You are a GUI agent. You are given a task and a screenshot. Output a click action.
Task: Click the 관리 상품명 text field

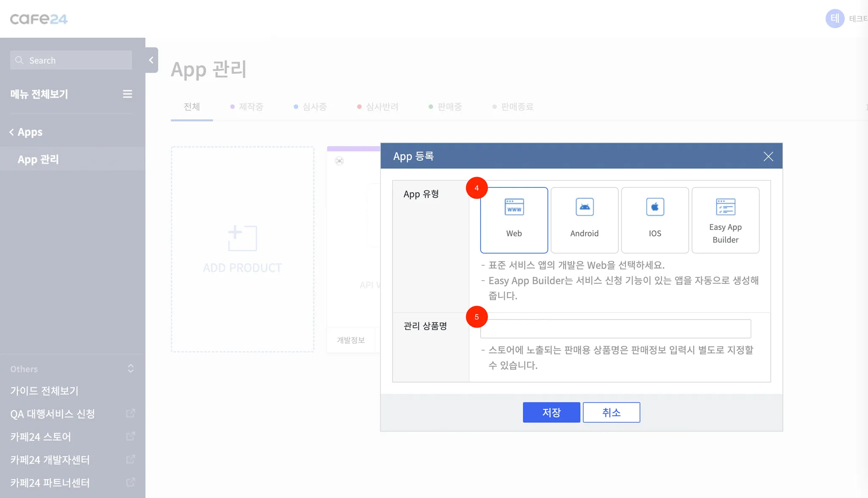[615, 329]
